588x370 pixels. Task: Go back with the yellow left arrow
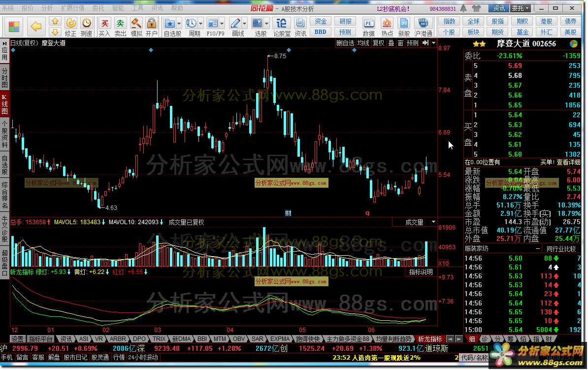[36, 26]
